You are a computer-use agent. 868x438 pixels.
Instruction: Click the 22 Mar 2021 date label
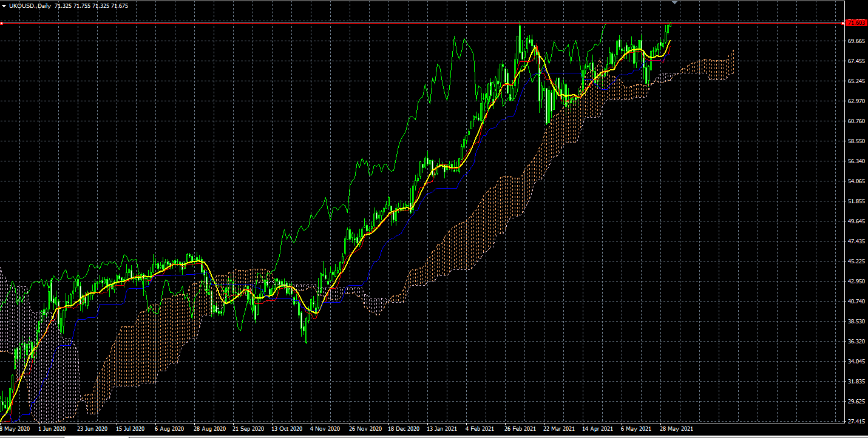pyautogui.click(x=559, y=429)
